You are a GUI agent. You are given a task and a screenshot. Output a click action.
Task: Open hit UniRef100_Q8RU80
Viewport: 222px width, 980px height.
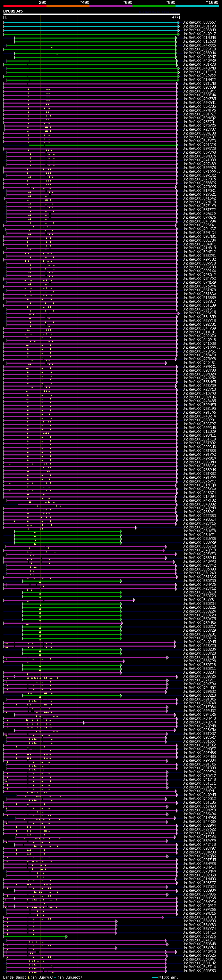pos(199,622)
